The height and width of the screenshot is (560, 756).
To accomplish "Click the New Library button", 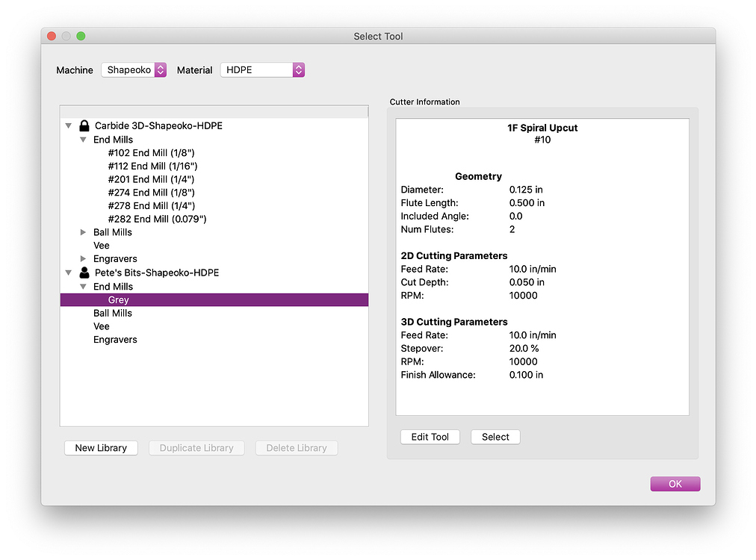I will click(101, 448).
